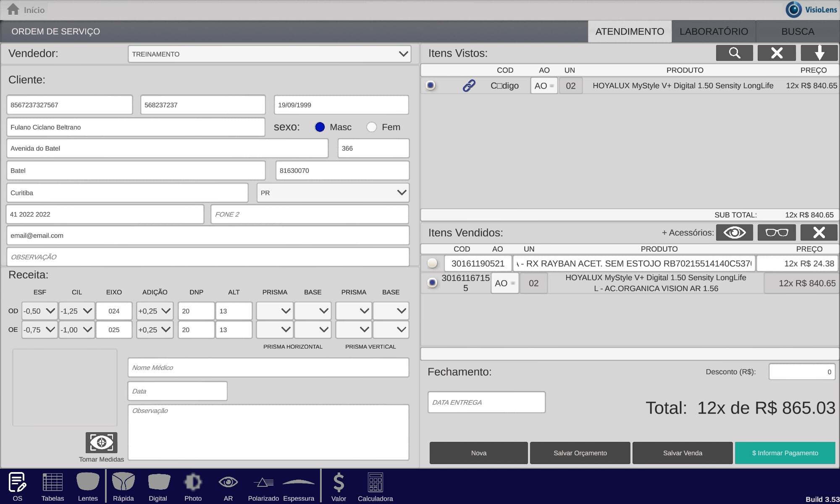Open OE CIL dropdown showing -1,00
The height and width of the screenshot is (504, 840).
76,330
